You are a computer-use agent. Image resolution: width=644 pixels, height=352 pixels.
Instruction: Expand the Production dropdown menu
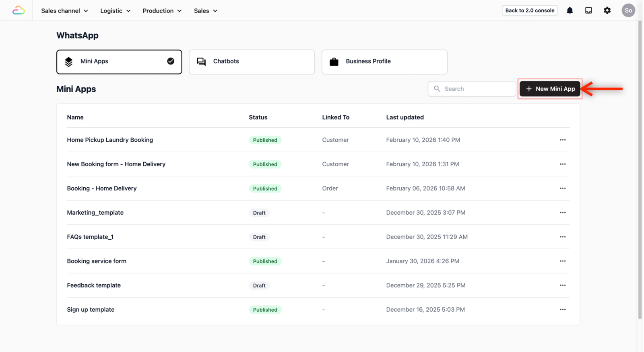click(162, 11)
